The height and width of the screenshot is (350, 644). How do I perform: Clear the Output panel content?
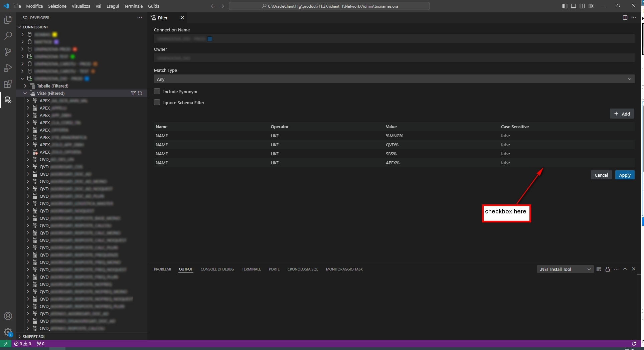pyautogui.click(x=599, y=269)
